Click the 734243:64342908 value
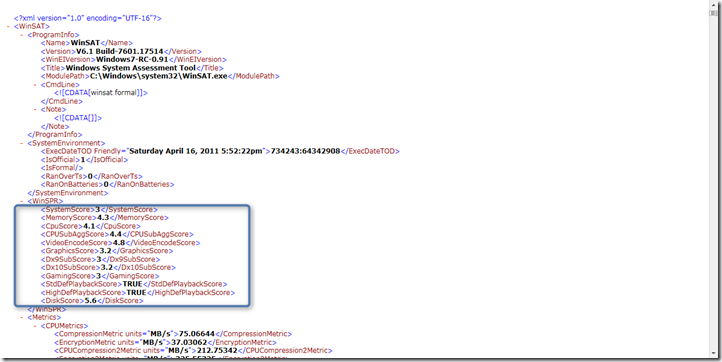722x362 pixels. pos(305,151)
